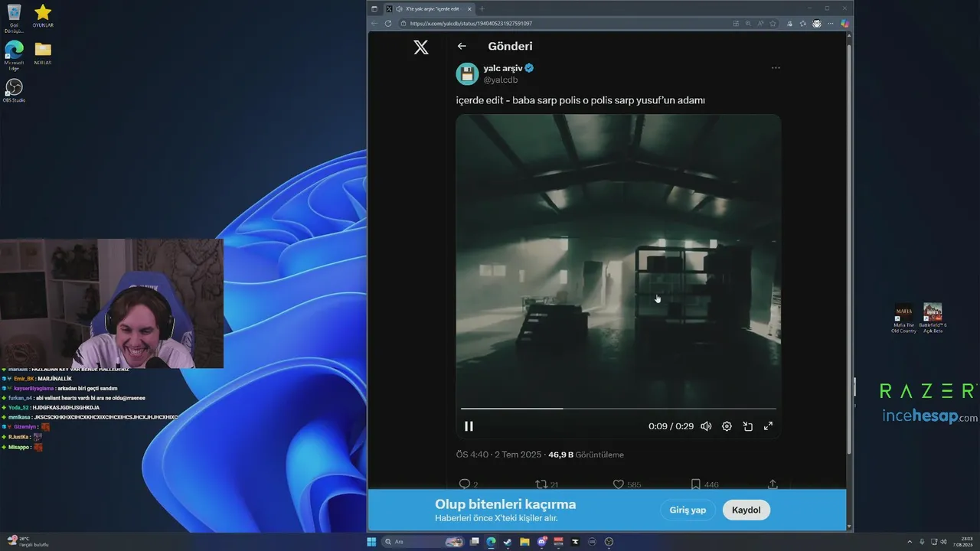Image resolution: width=980 pixels, height=551 pixels.
Task: Open Discord from the taskbar
Action: 542,542
